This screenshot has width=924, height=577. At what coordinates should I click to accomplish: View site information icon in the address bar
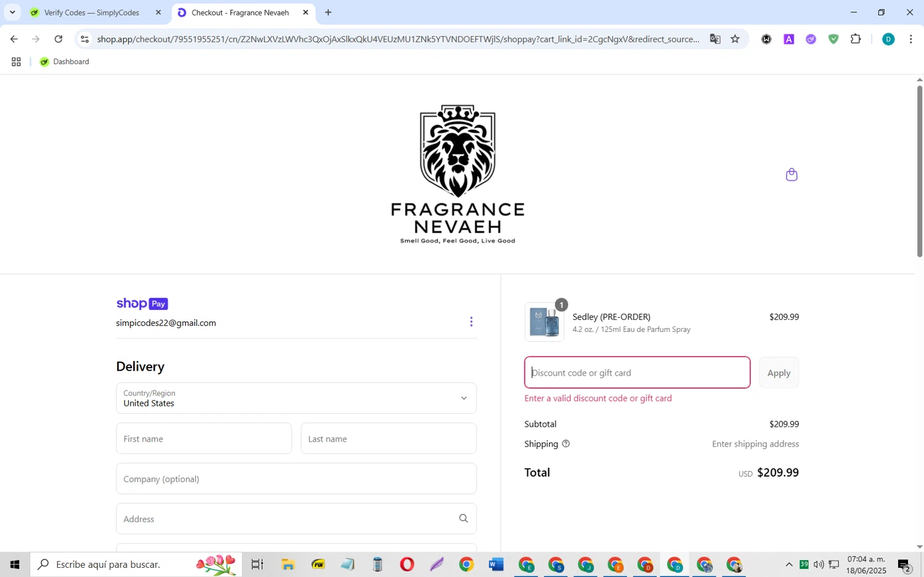coord(84,39)
